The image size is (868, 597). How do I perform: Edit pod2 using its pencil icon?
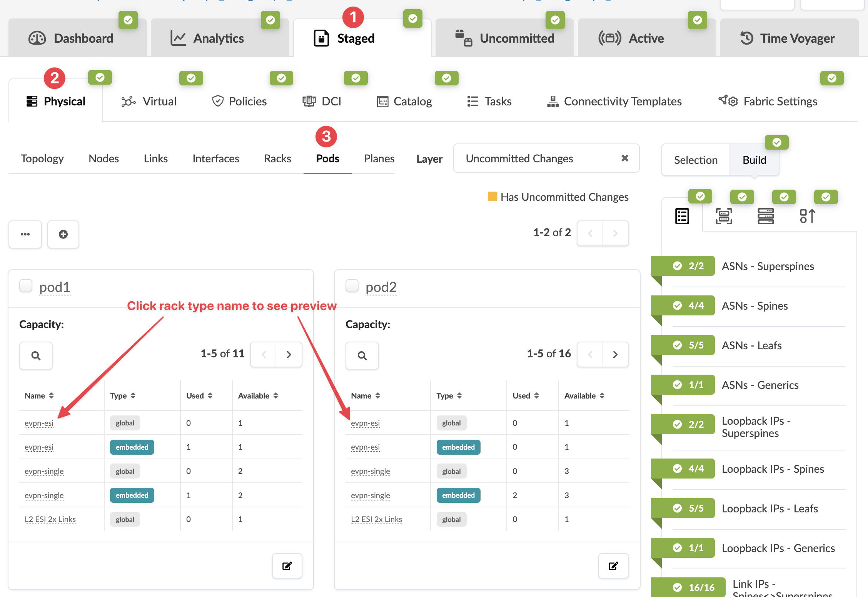pos(613,566)
